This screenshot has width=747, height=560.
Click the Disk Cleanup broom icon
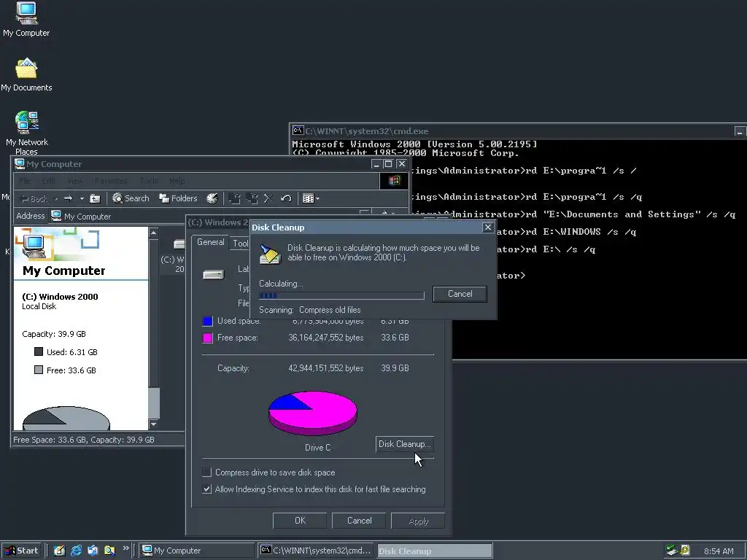pos(269,254)
